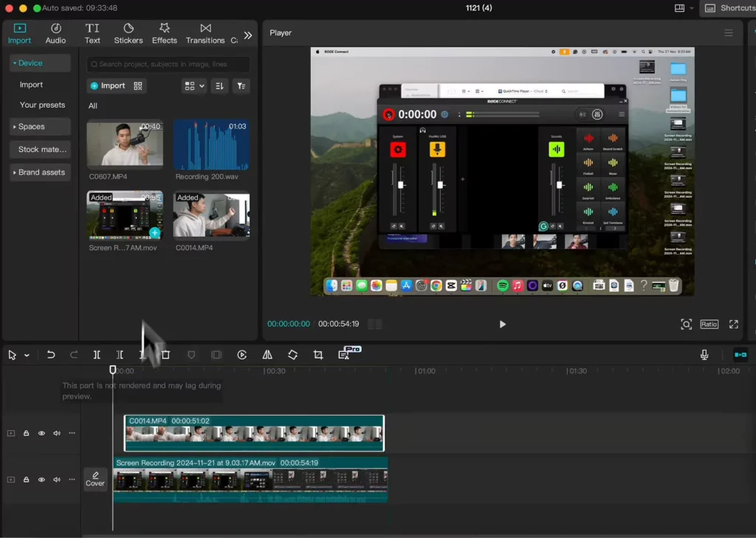Click the microphone Record voiceover icon

(704, 355)
